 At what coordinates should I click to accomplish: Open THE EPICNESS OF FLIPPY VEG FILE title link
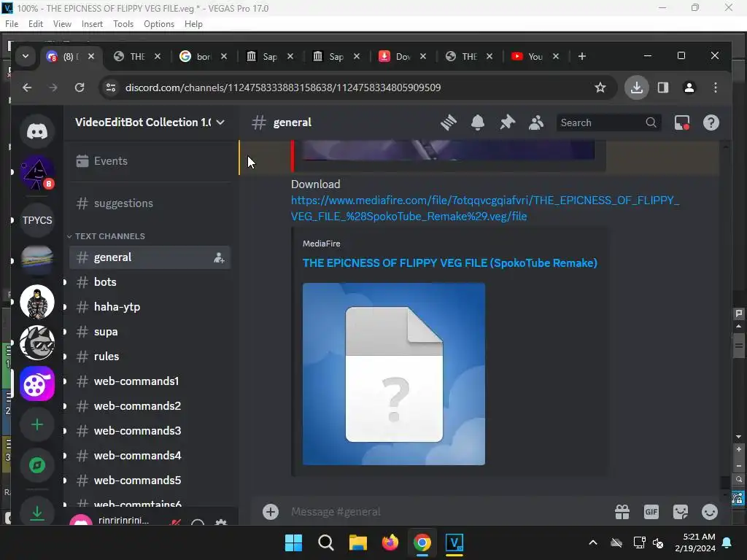(x=449, y=262)
